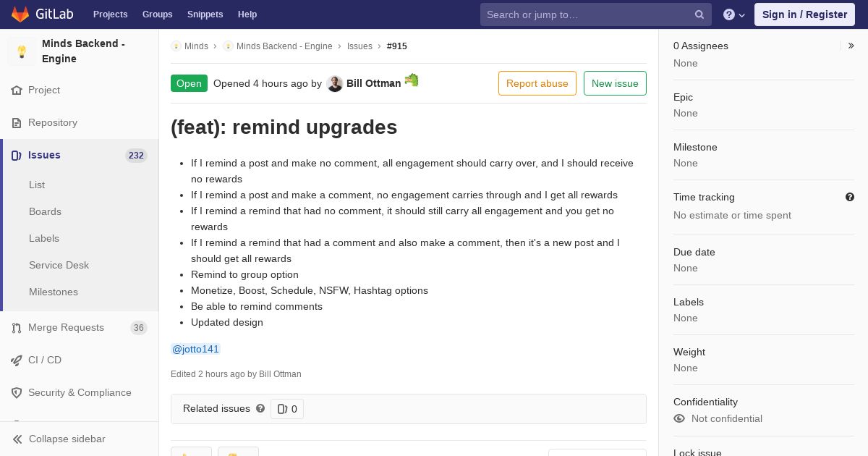Click the 232 issues count badge
This screenshot has height=456, width=868.
point(136,156)
